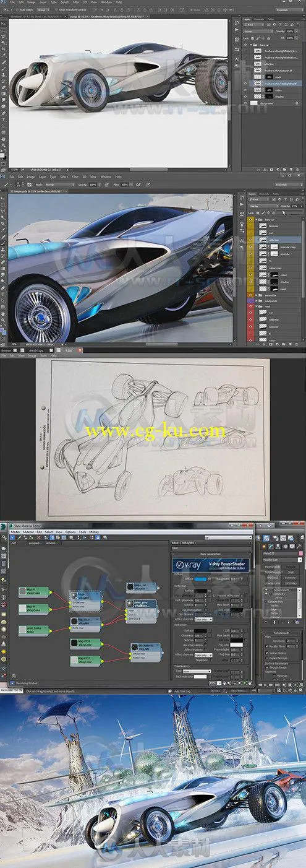
Task: Toggle the Smooth Result checkbox
Action: tap(267, 667)
